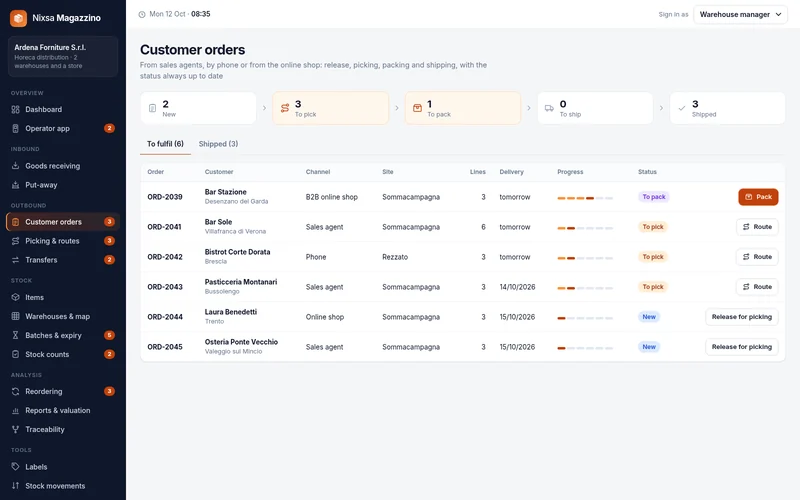800x500 pixels.
Task: Click the Stock counts icon
Action: pyautogui.click(x=15, y=354)
